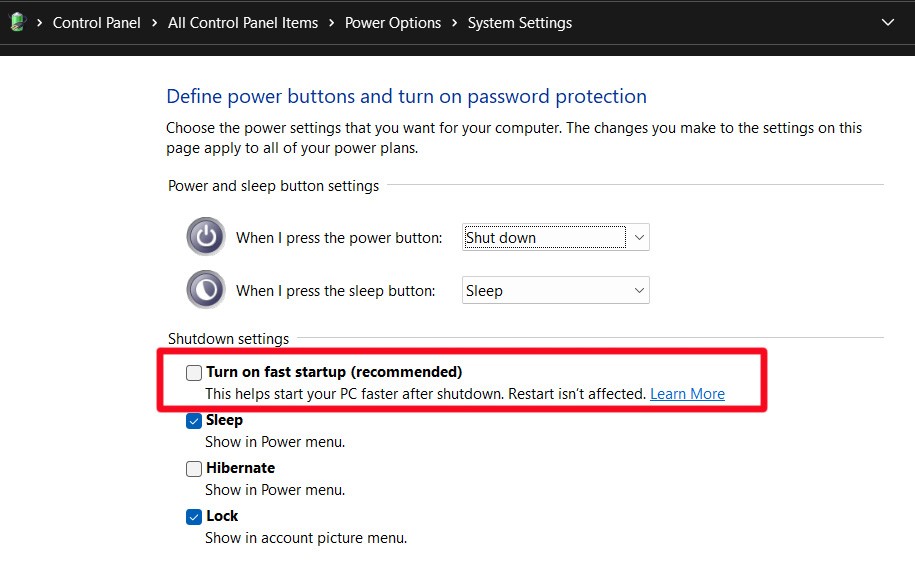Image resolution: width=915 pixels, height=572 pixels.
Task: Click the chevron before System Settings breadcrumb
Action: [455, 23]
